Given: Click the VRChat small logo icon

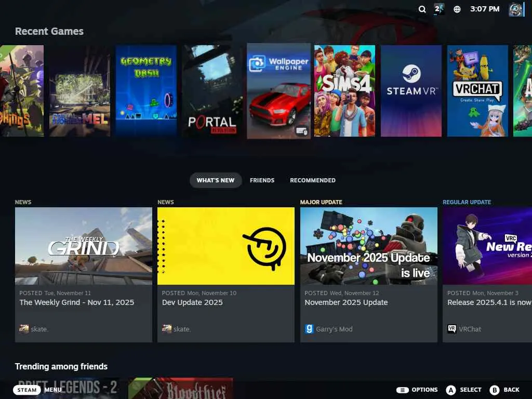Looking at the screenshot, I should [452, 329].
